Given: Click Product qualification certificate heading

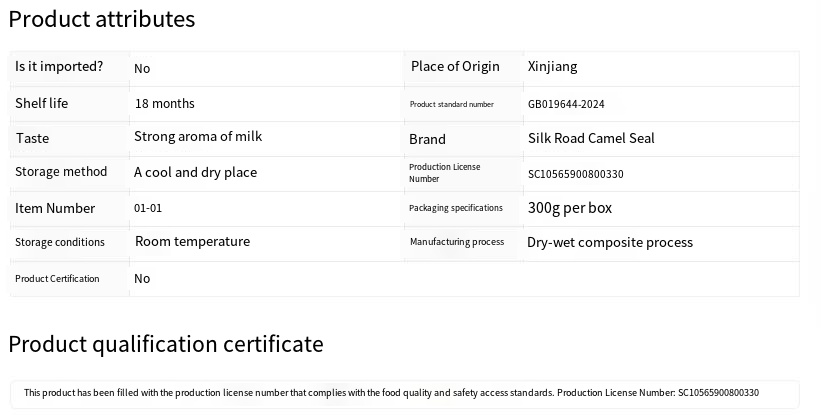Looking at the screenshot, I should click(166, 344).
